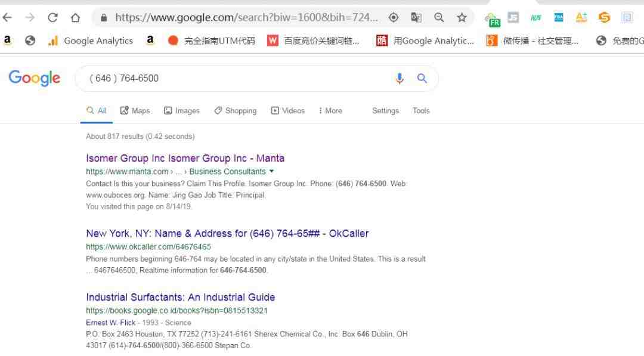Open the search Tools options

(x=421, y=110)
